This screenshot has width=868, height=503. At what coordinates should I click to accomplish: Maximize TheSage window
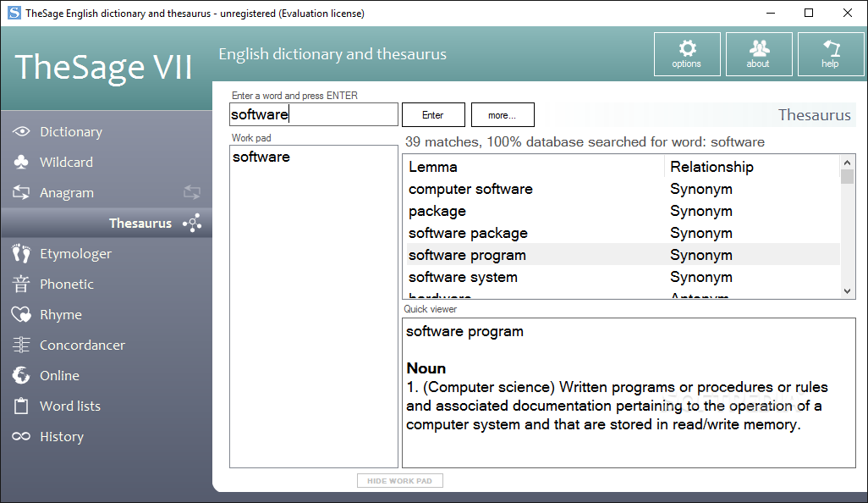809,13
